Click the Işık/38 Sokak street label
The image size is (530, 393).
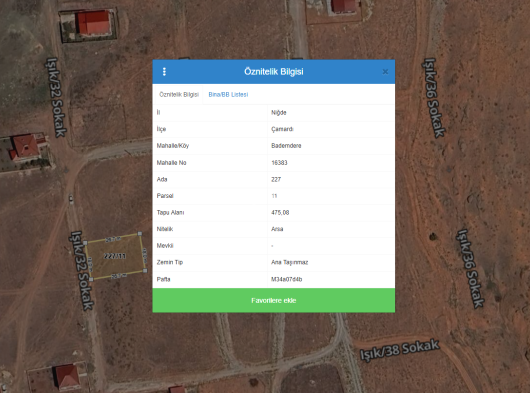click(x=399, y=350)
